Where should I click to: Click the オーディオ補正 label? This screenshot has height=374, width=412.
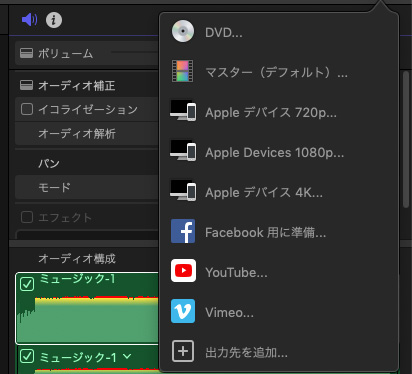click(x=77, y=86)
